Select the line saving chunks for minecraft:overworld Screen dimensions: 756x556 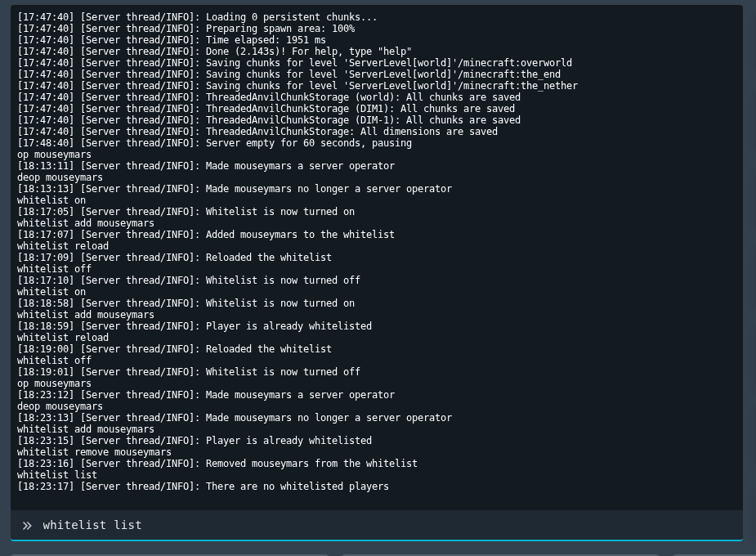(294, 63)
